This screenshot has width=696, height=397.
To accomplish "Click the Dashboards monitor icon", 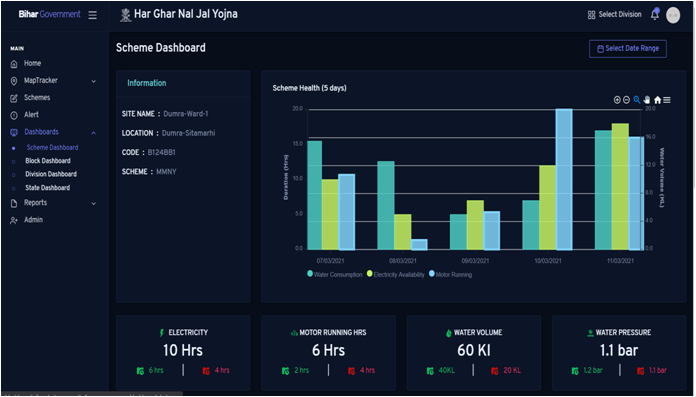I will click(x=14, y=132).
